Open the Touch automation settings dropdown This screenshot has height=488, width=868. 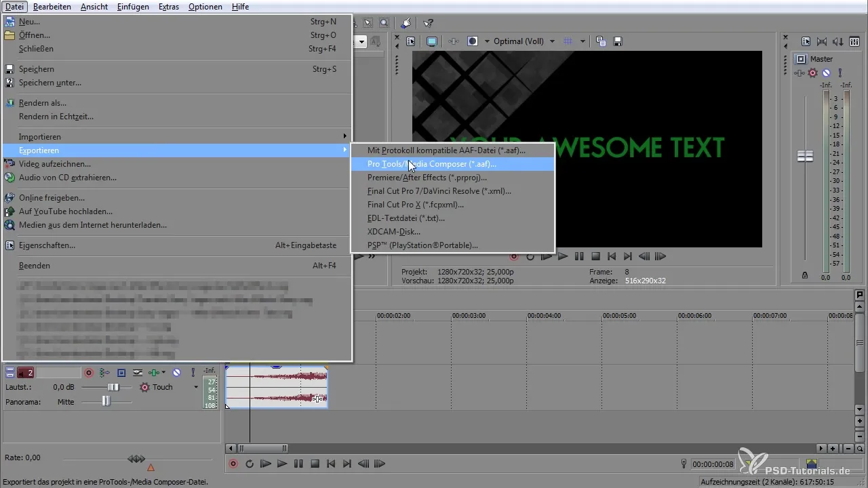tap(196, 387)
